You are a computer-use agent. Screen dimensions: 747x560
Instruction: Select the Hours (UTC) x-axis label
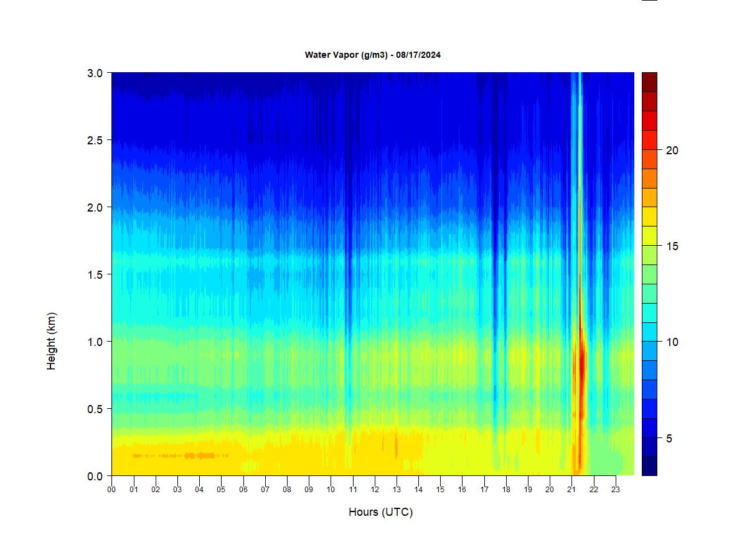point(380,512)
